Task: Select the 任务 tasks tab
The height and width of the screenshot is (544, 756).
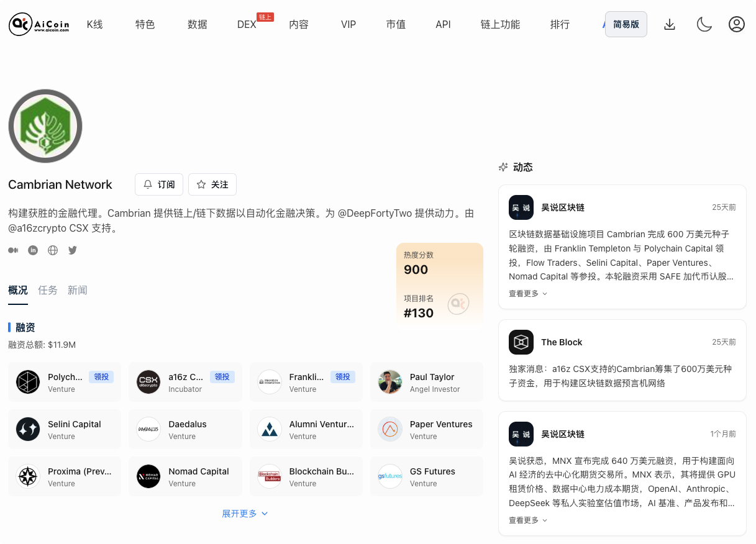Action: pos(48,290)
